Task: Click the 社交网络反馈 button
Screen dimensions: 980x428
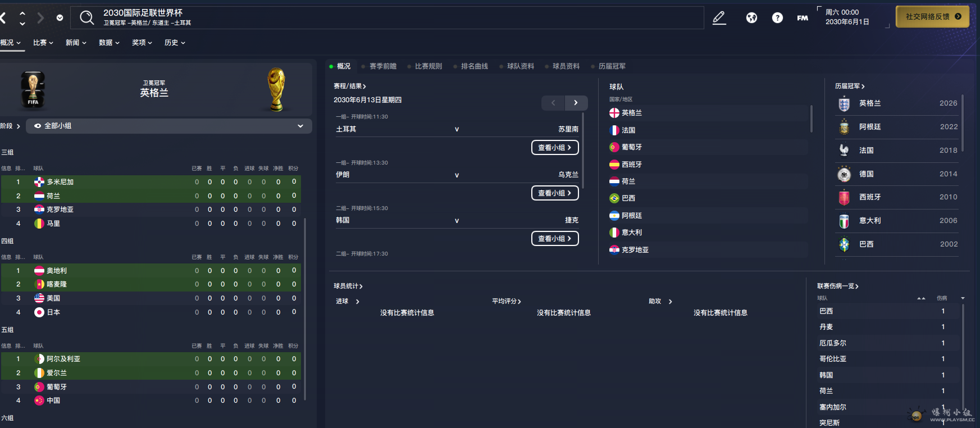Action: (932, 17)
